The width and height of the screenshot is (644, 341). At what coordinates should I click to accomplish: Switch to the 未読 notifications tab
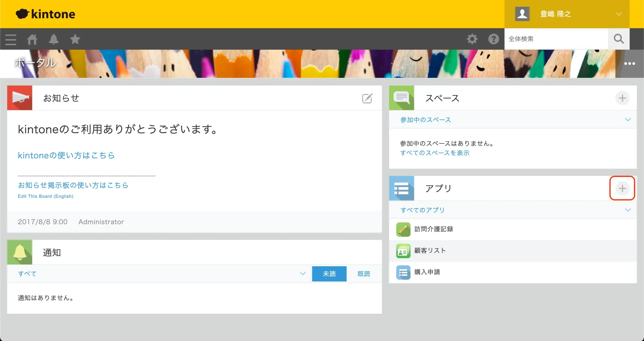pyautogui.click(x=329, y=274)
